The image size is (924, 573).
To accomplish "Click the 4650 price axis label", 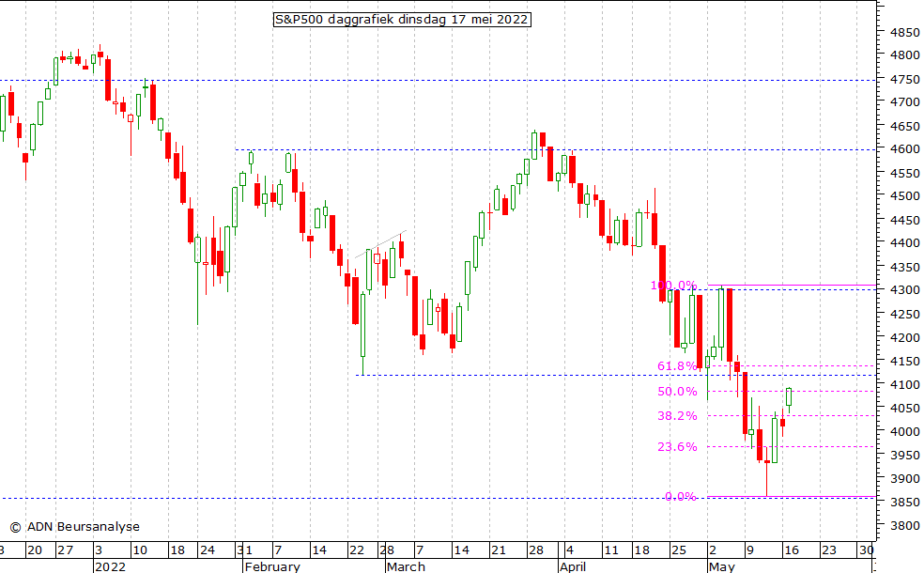I will [x=904, y=126].
